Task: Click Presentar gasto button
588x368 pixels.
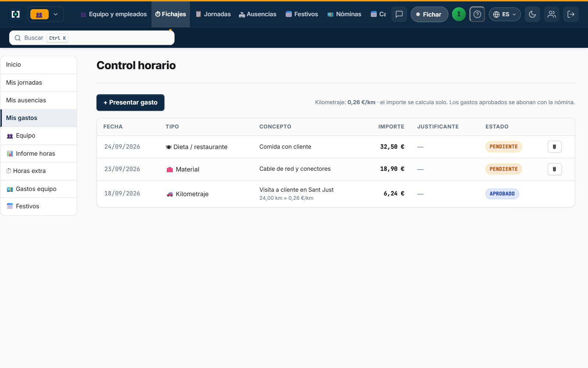Action: pyautogui.click(x=130, y=102)
